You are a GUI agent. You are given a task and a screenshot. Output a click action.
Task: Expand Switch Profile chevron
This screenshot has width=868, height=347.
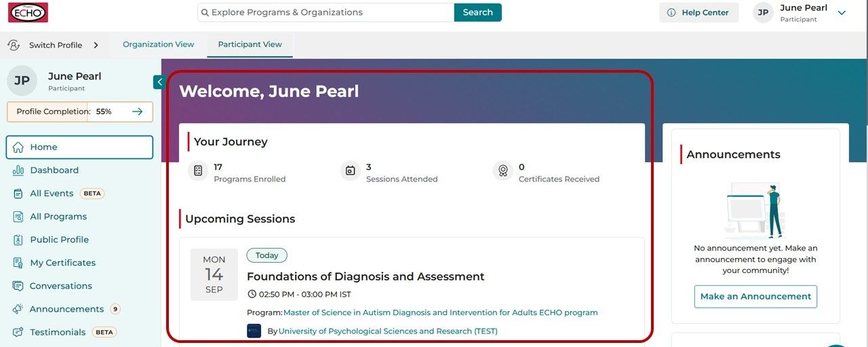click(x=96, y=45)
